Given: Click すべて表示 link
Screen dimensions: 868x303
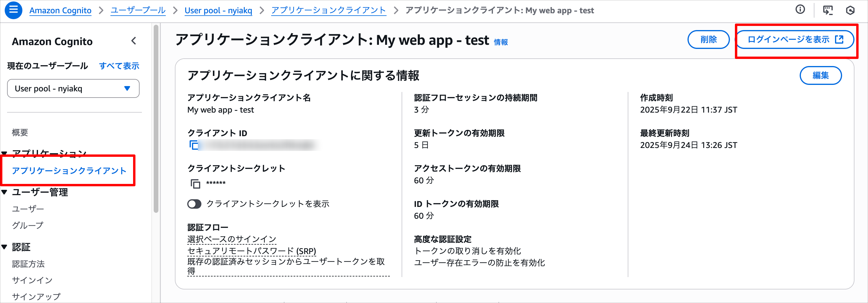Looking at the screenshot, I should (119, 66).
